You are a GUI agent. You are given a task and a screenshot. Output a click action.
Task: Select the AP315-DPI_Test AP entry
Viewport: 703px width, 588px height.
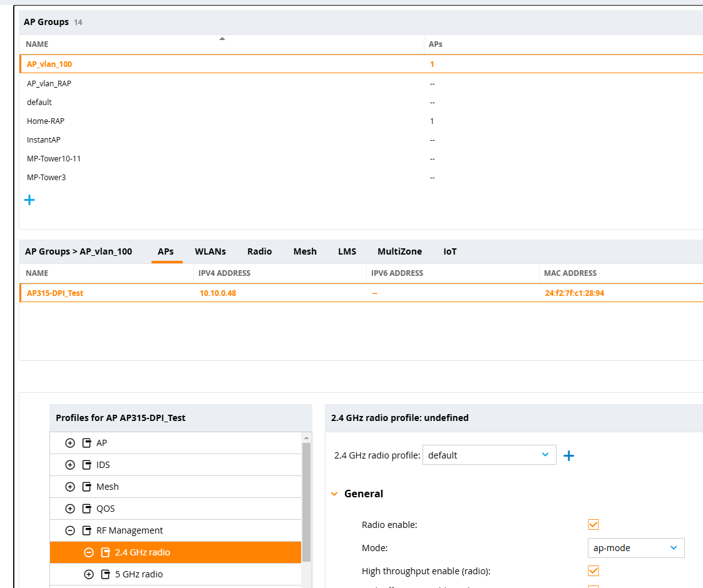tap(361, 293)
